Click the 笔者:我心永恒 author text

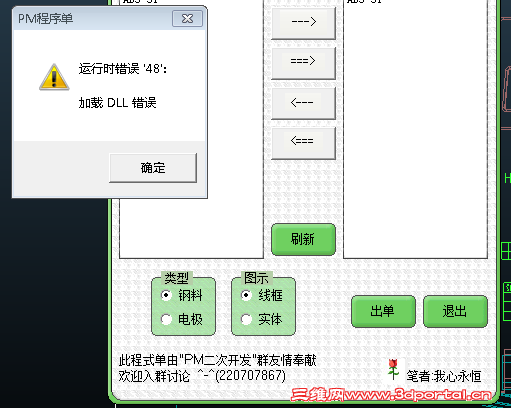tap(444, 376)
